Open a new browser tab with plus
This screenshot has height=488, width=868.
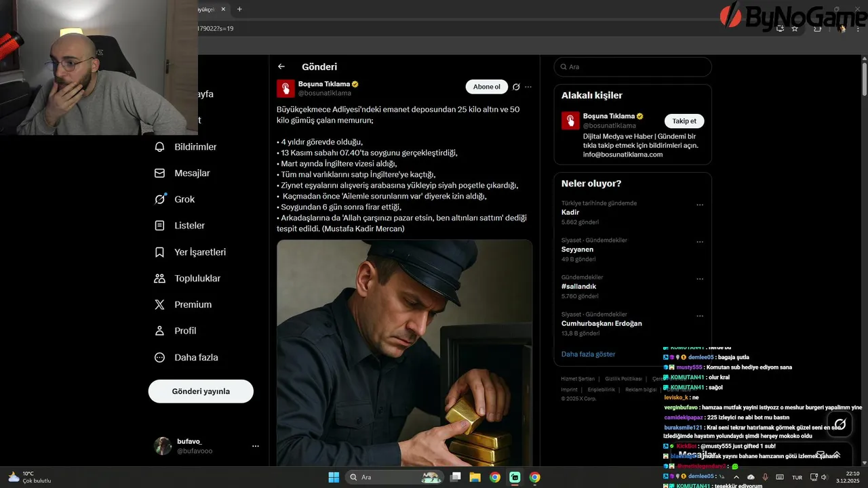239,9
